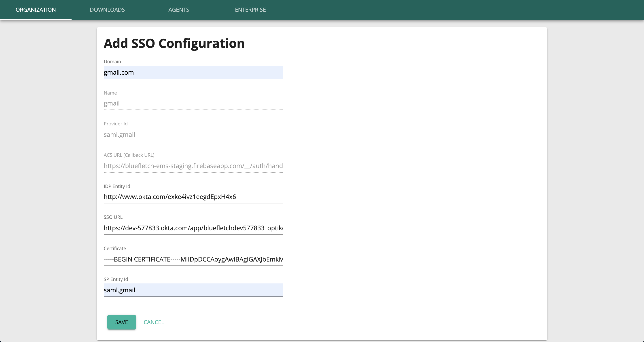
Task: Click the Add SSO Configuration heading
Action: 174,44
